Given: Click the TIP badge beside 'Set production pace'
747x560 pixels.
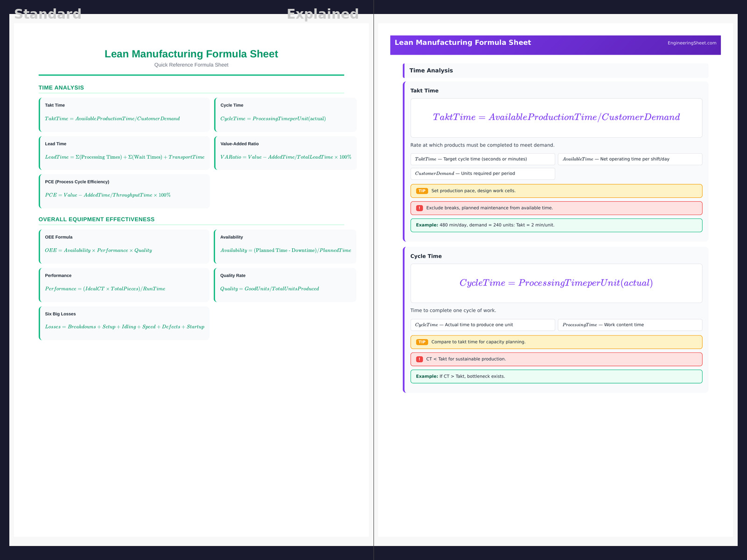Looking at the screenshot, I should [x=422, y=191].
